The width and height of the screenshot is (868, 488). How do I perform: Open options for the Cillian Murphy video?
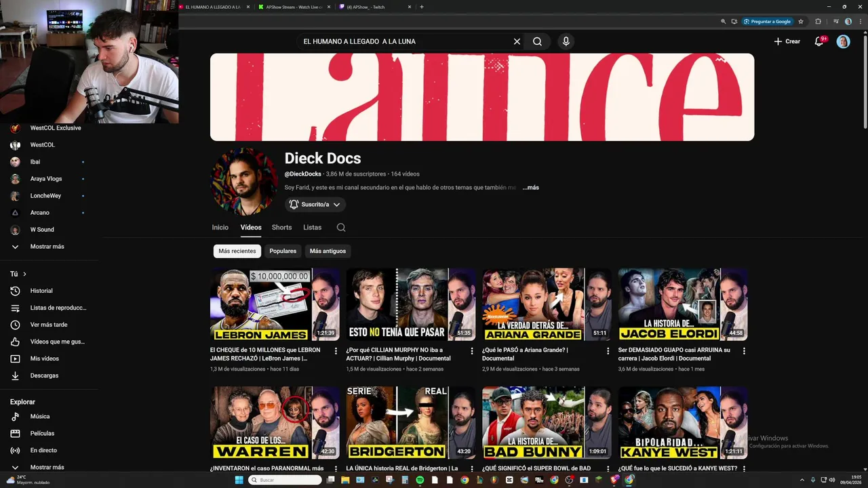(x=472, y=351)
